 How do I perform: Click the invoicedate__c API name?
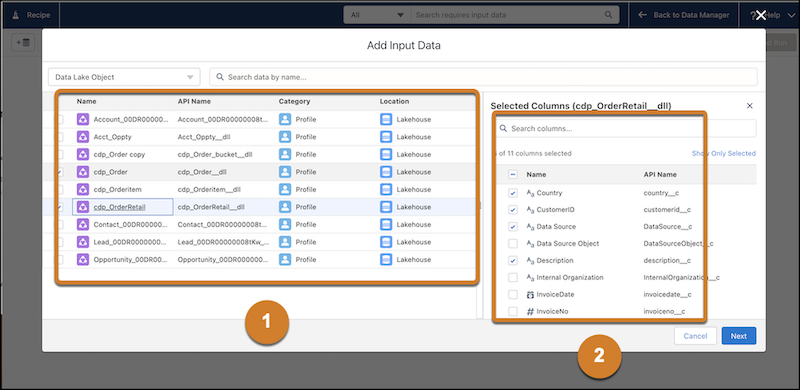pyautogui.click(x=667, y=295)
